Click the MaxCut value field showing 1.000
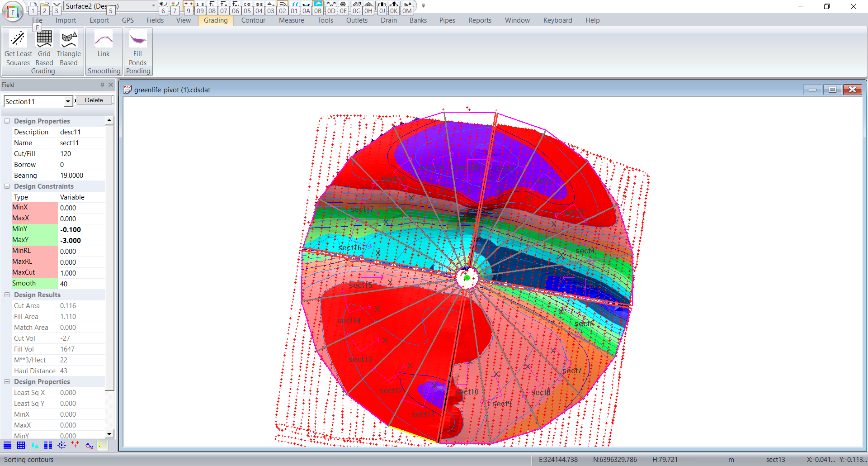The height and width of the screenshot is (466, 868). 81,273
